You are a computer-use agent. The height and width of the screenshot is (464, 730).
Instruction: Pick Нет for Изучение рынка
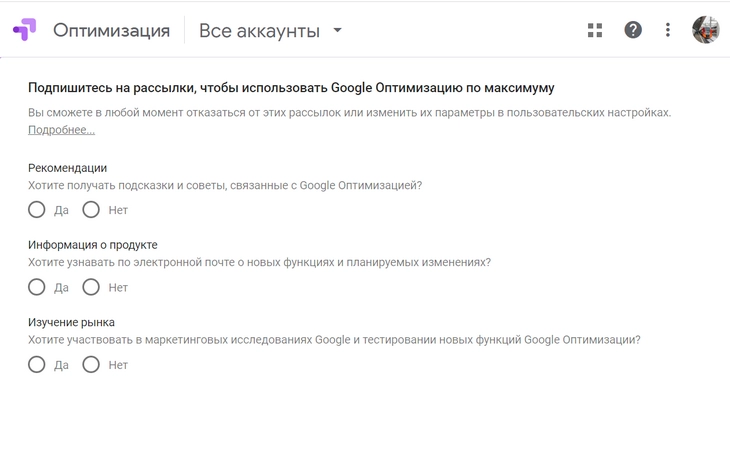click(91, 365)
